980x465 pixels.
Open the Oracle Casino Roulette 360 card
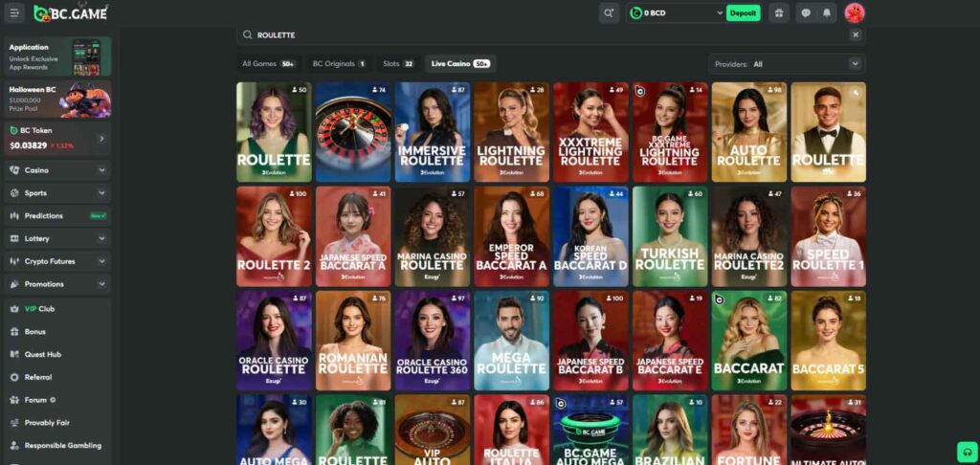click(432, 341)
